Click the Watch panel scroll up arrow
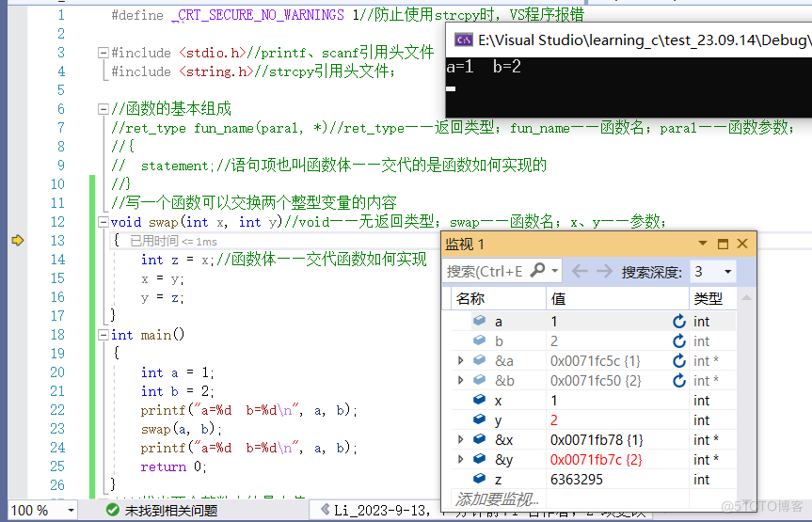 click(746, 298)
